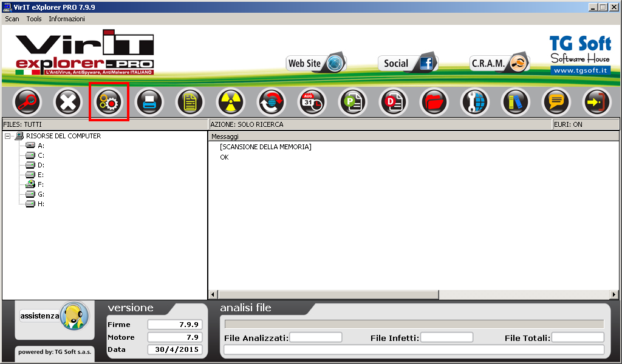The height and width of the screenshot is (364, 622).
Task: Open the yellow report document icon
Action: [x=190, y=102]
